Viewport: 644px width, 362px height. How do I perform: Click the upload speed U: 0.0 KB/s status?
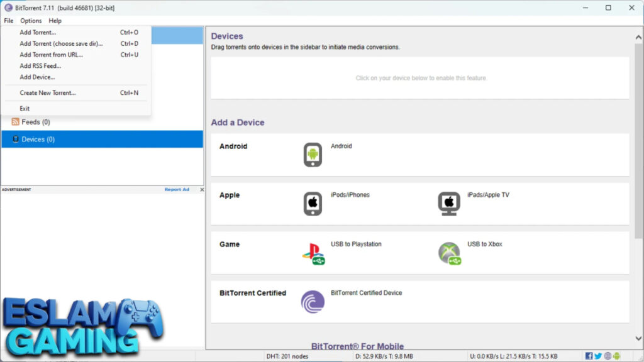pos(513,356)
